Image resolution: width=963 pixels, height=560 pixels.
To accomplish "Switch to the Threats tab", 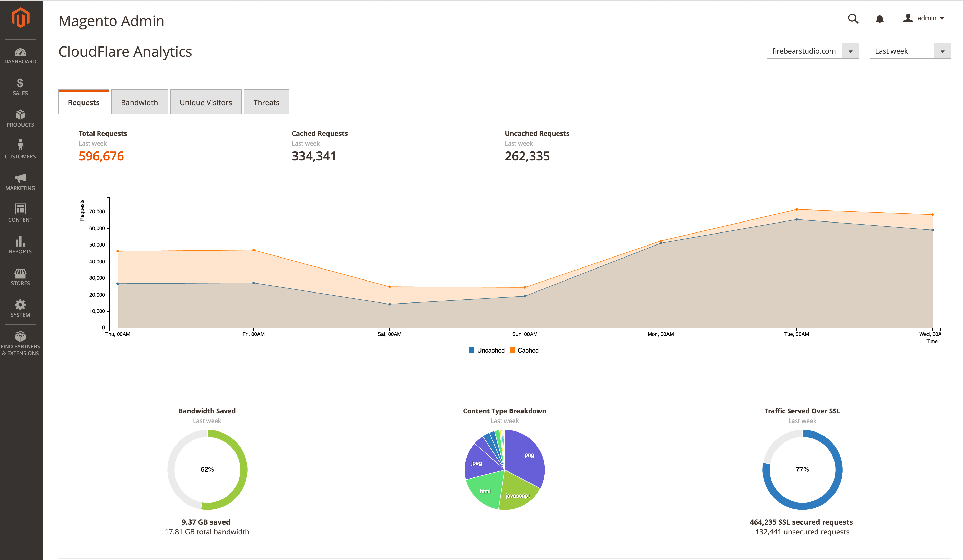I will click(x=266, y=102).
